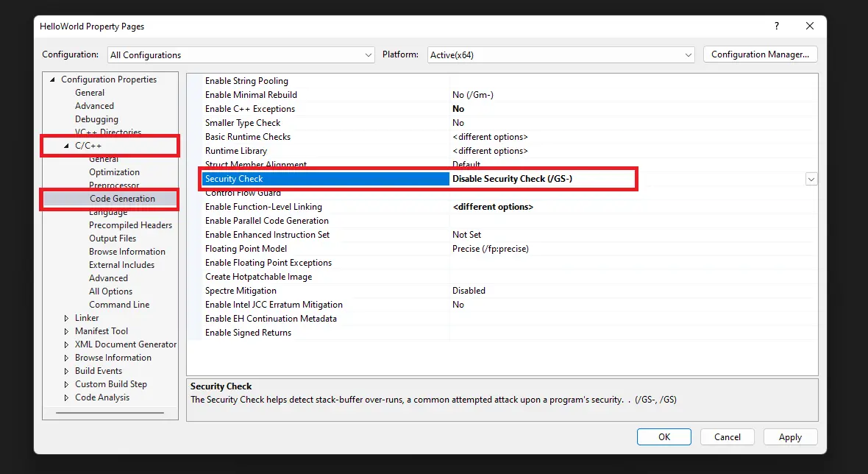Open the Security Check value dropdown arrow
The image size is (868, 474).
[x=811, y=179]
